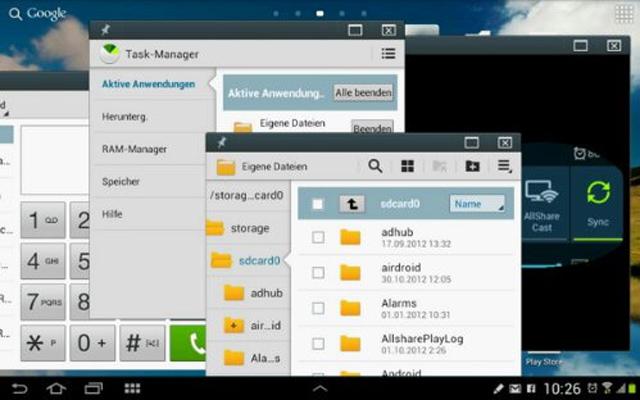Toggle the select-all checkbox beside sdcard0

point(318,204)
